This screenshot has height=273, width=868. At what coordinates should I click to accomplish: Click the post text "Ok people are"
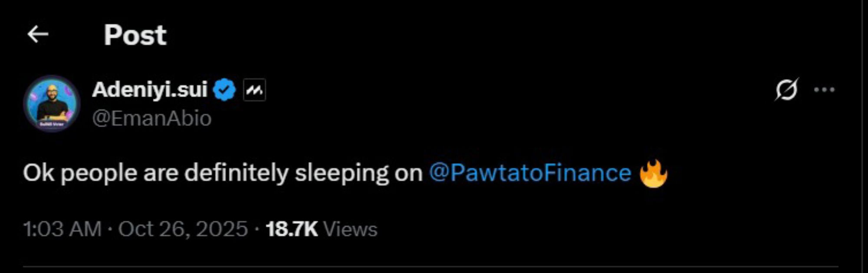tap(101, 173)
